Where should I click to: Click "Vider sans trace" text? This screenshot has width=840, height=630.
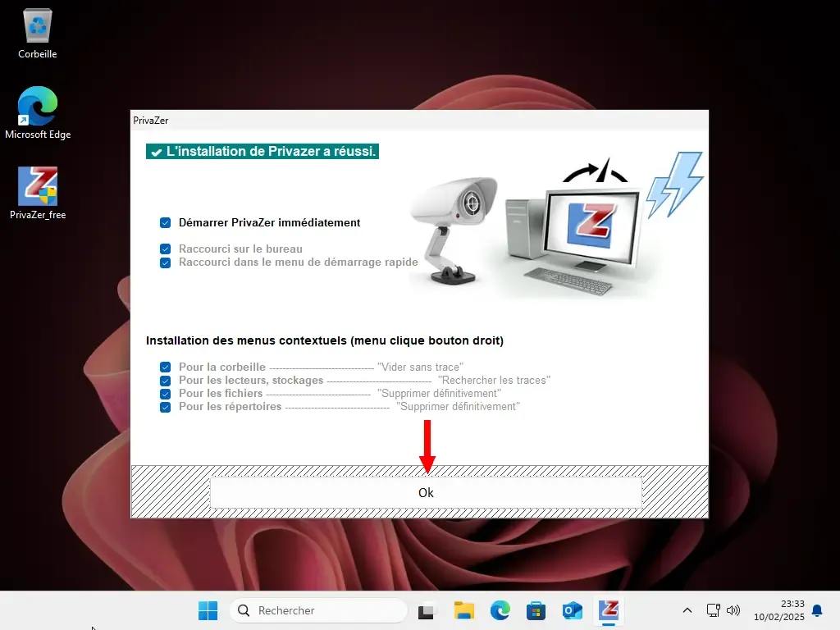point(420,367)
